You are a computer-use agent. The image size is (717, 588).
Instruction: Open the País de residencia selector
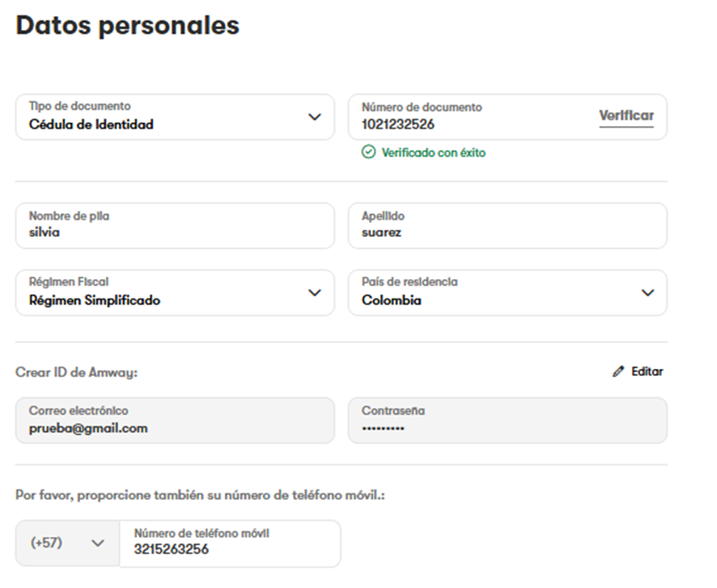point(647,293)
